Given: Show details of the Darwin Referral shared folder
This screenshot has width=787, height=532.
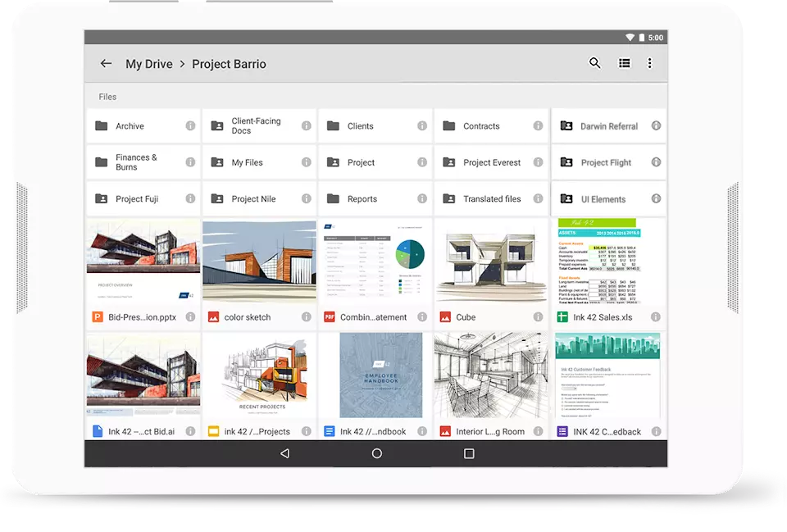Looking at the screenshot, I should 654,126.
